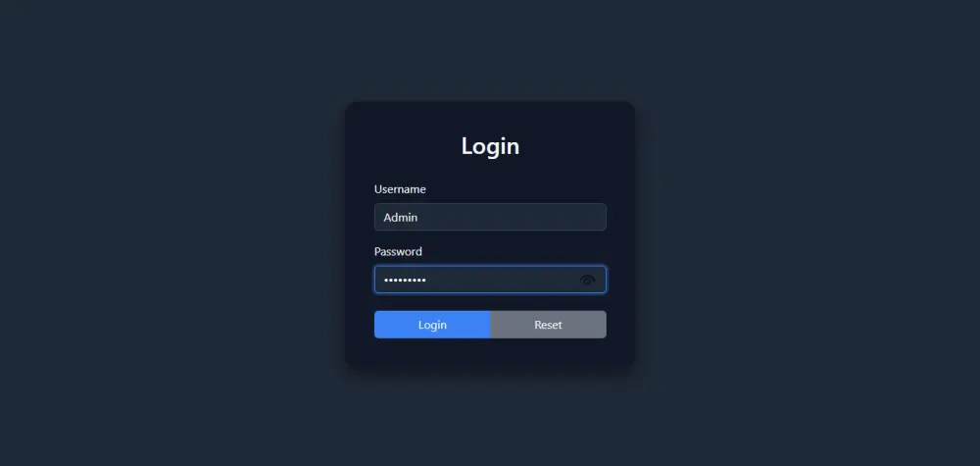
Task: Place cursor on the masked password dots
Action: point(405,281)
